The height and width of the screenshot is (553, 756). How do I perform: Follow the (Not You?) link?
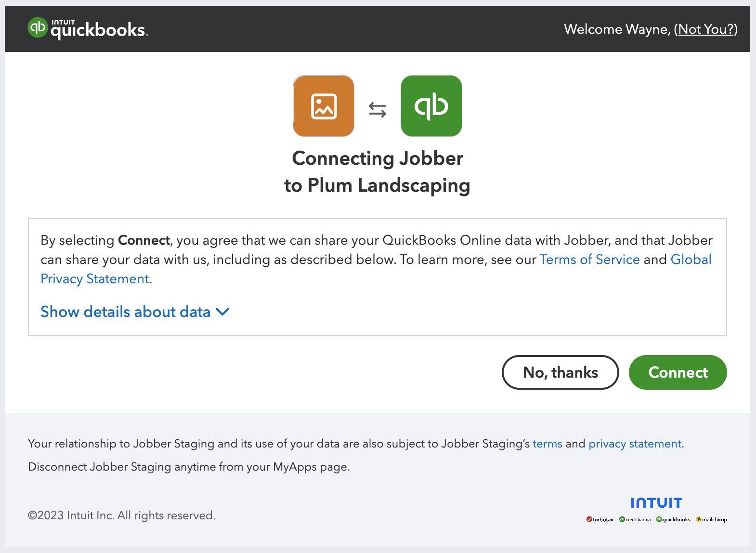point(705,29)
